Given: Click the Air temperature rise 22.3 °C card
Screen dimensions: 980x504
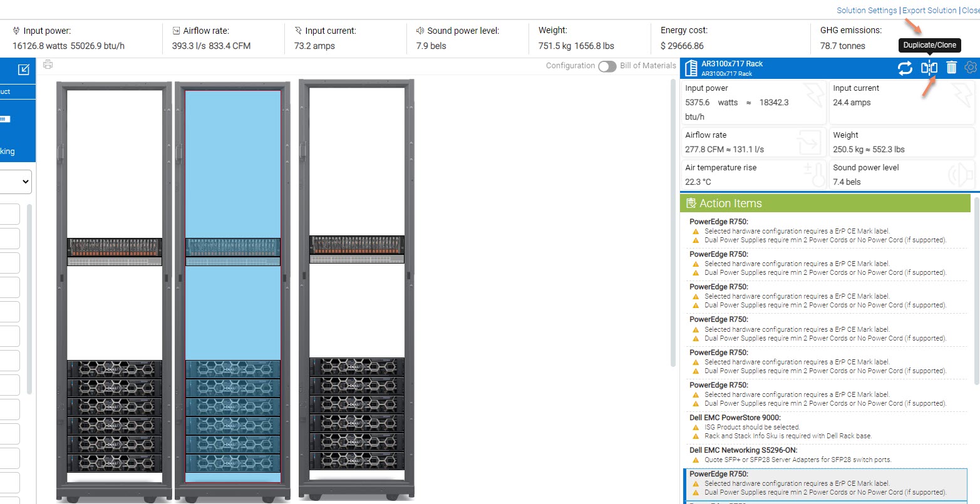Looking at the screenshot, I should (x=755, y=175).
